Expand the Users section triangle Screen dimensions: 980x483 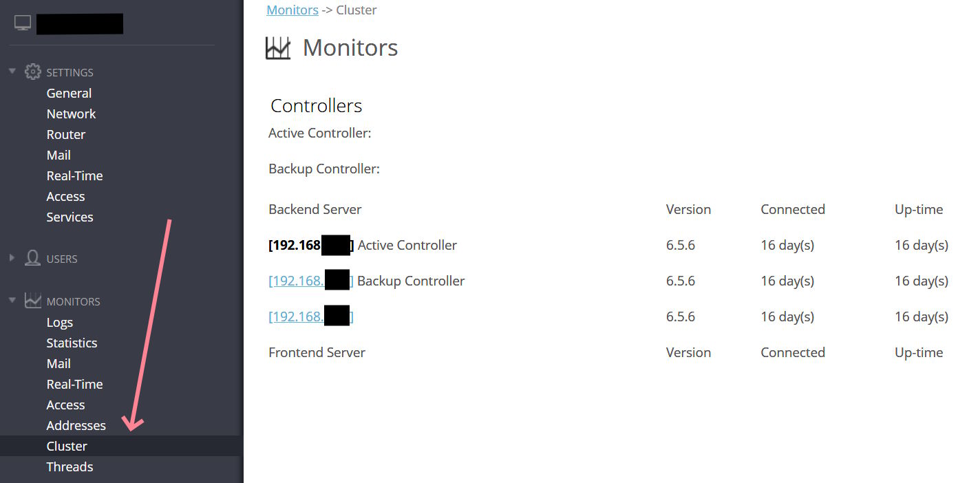(12, 258)
